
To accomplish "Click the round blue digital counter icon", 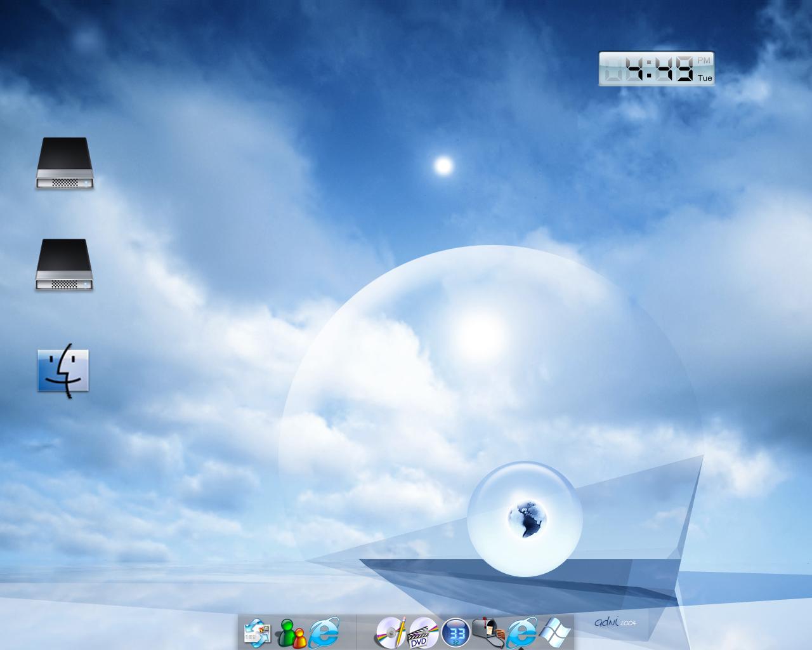I will 455,633.
